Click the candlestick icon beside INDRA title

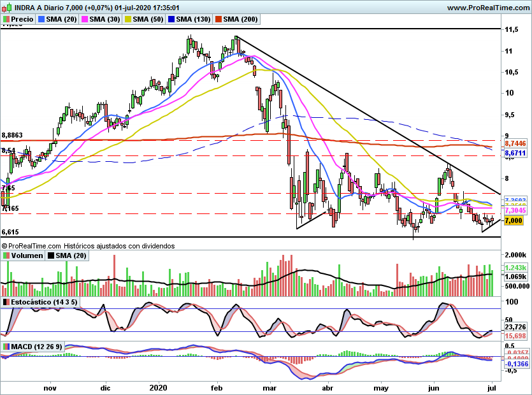click(x=7, y=7)
